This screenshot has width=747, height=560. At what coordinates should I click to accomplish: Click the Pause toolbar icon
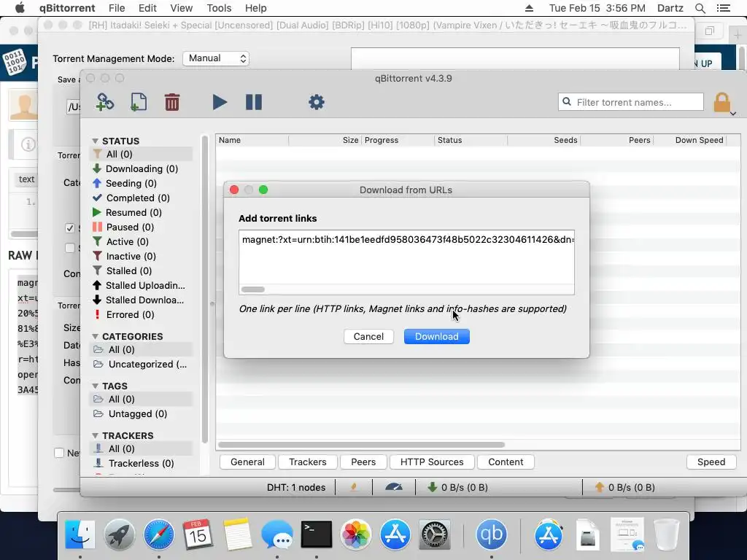point(253,102)
